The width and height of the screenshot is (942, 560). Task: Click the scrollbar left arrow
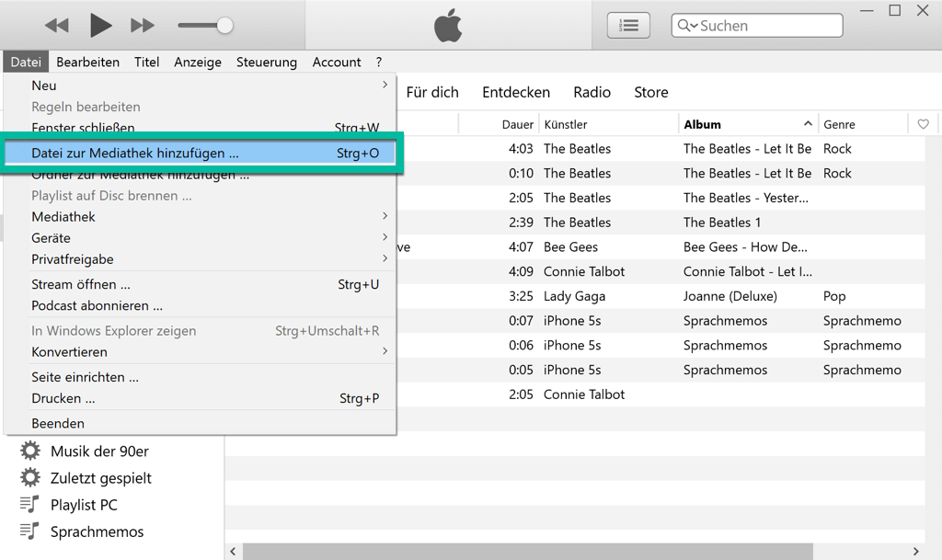click(233, 551)
